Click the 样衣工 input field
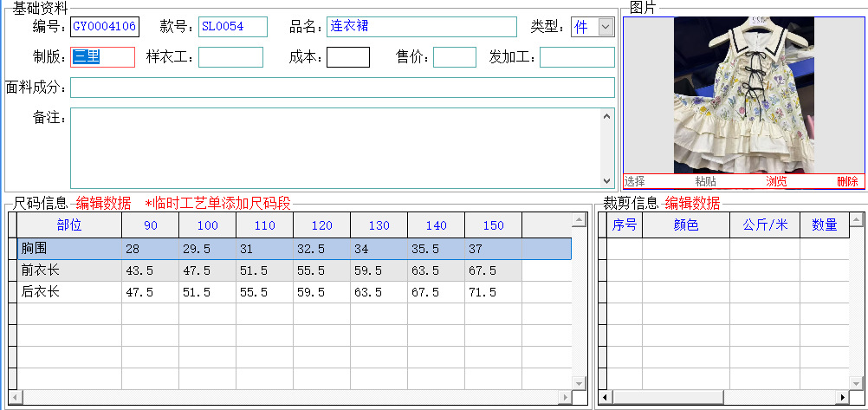The image size is (868, 410). click(x=230, y=57)
